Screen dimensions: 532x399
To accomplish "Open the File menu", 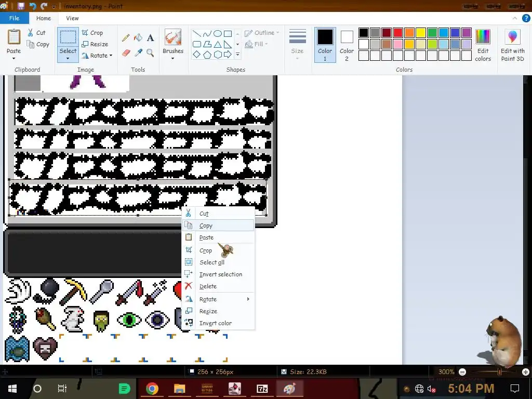I will (14, 18).
